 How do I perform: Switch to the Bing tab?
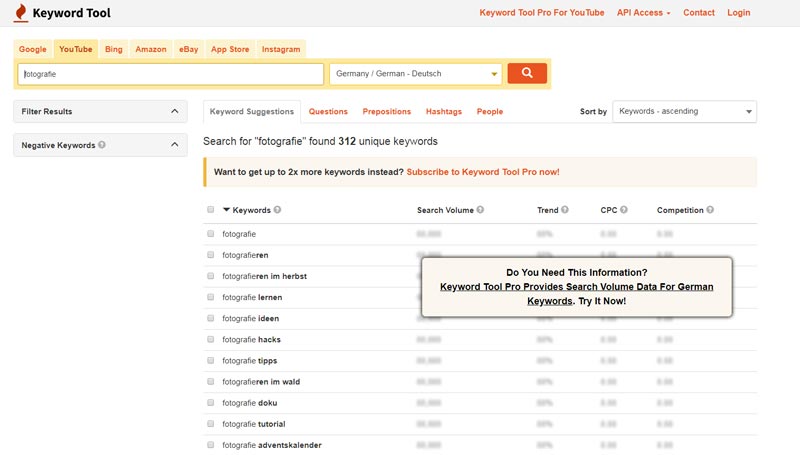(114, 49)
